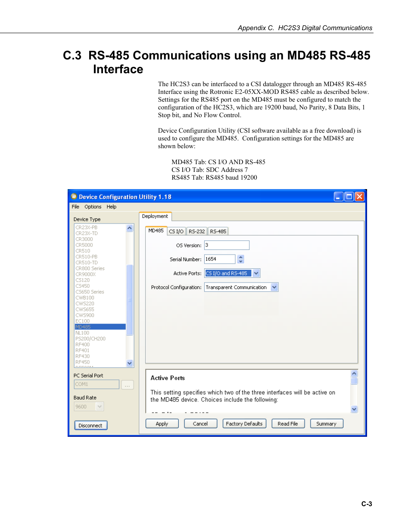Open the Active Ports dropdown
This screenshot has width=411, height=532.
(x=256, y=273)
